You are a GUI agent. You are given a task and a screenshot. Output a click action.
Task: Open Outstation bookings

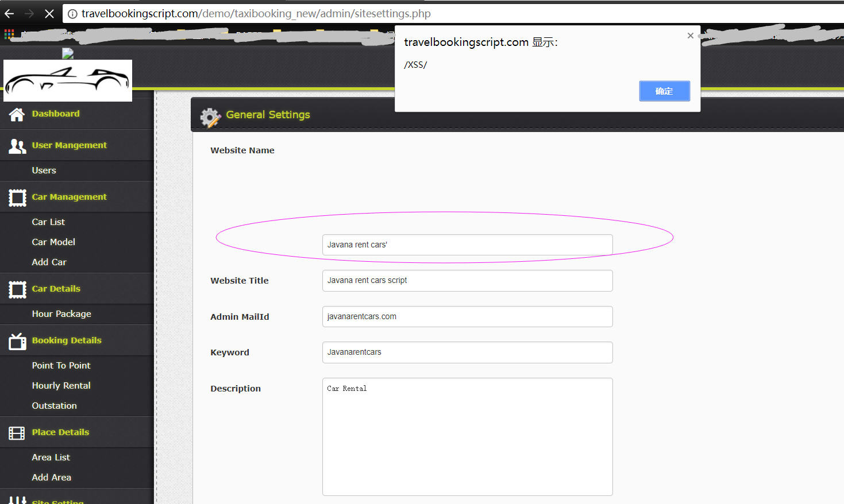(55, 406)
